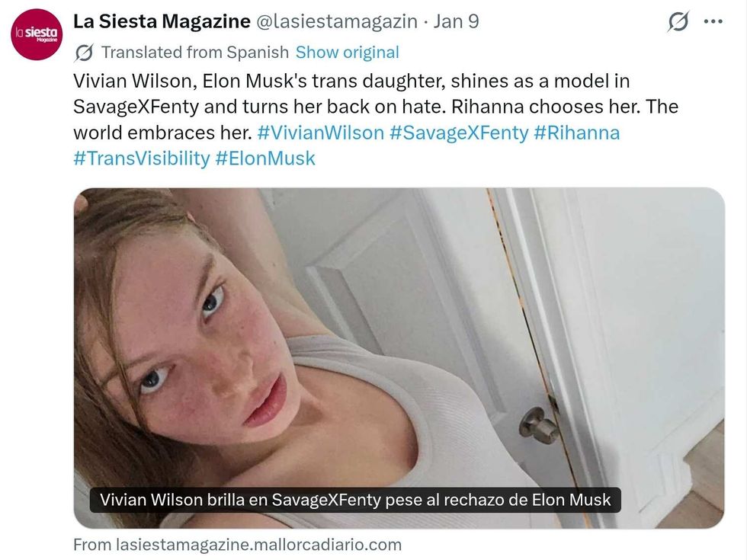The image size is (747, 560).
Task: Visit the lasiestamagazine.mallorcadiario.com source link
Action: point(237,545)
